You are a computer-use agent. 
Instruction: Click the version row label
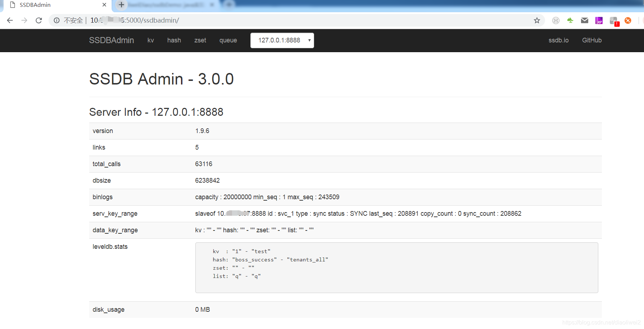click(103, 131)
